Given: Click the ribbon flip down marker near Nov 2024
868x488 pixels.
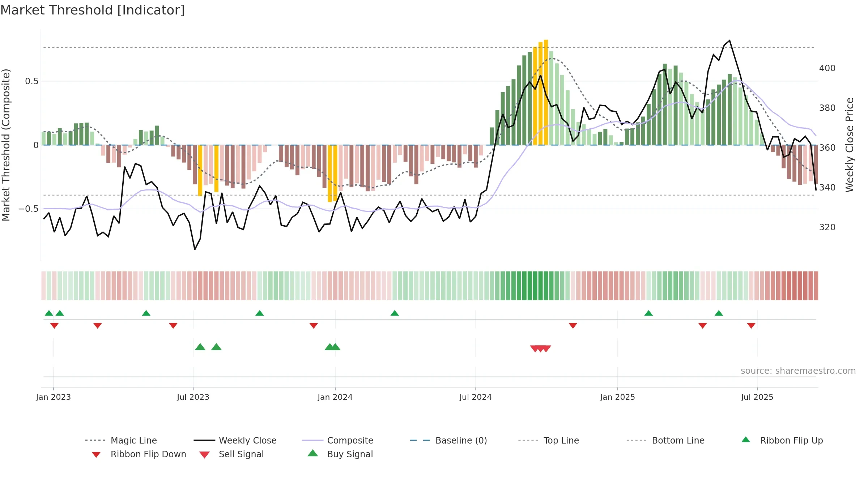Looking at the screenshot, I should (573, 326).
